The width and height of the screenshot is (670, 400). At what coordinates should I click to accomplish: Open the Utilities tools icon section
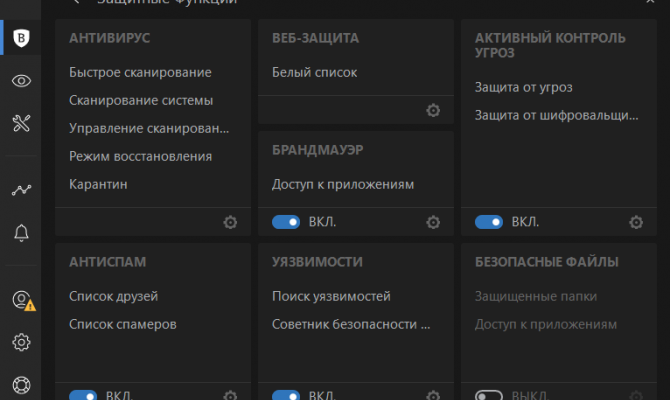(21, 124)
